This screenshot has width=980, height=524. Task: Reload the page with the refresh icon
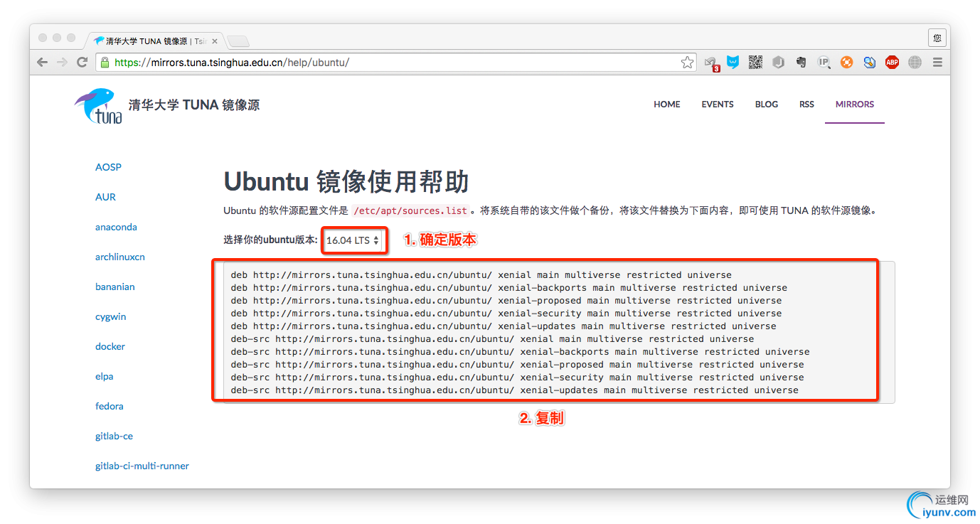tap(82, 63)
